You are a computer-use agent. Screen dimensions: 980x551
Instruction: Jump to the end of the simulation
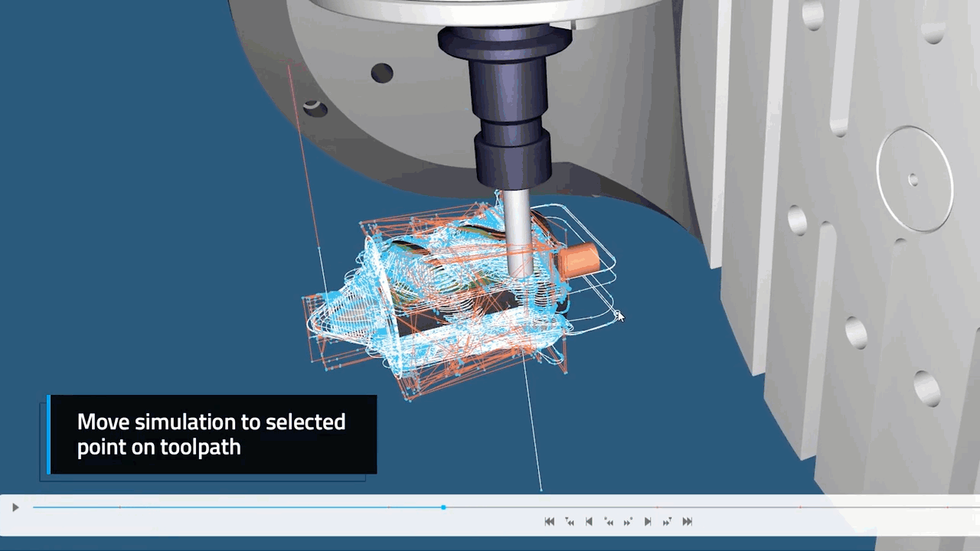click(687, 522)
